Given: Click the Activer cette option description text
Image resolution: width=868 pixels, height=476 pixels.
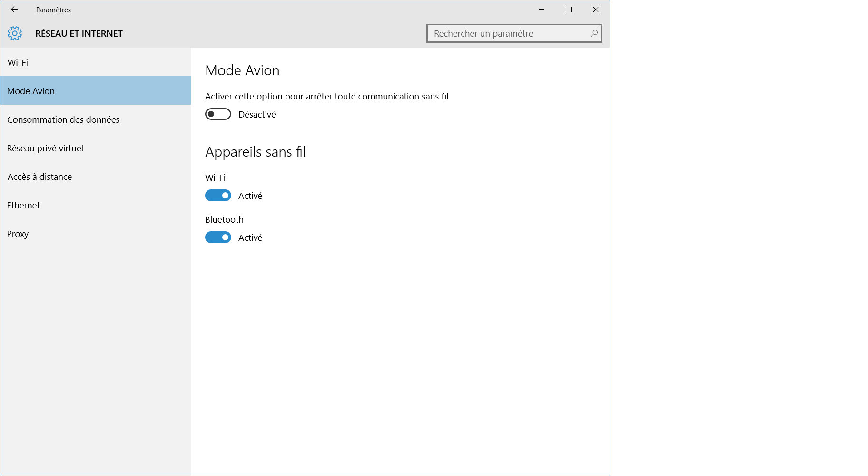Looking at the screenshot, I should (327, 97).
